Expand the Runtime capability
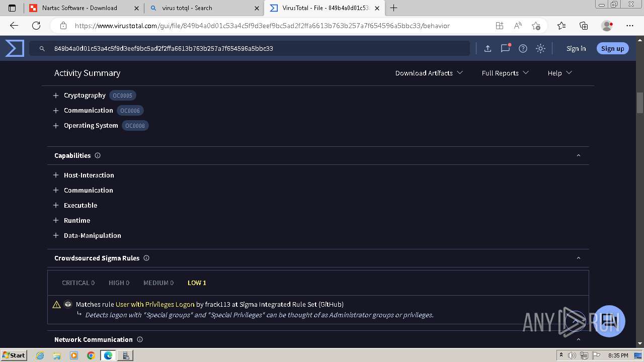The width and height of the screenshot is (644, 362). click(56, 220)
